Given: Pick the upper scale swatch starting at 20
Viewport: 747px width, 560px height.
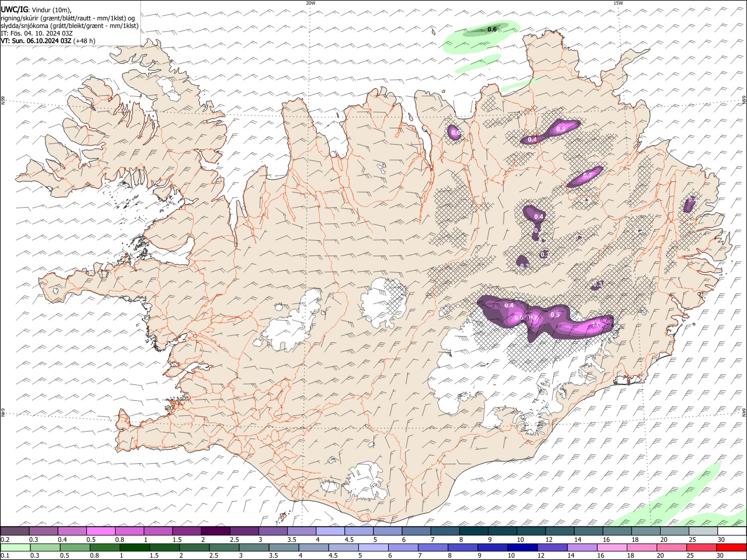Looking at the screenshot, I should 675,531.
